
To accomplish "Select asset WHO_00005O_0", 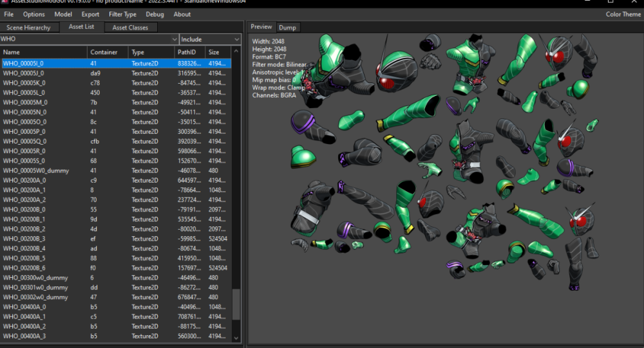I will (x=116, y=122).
